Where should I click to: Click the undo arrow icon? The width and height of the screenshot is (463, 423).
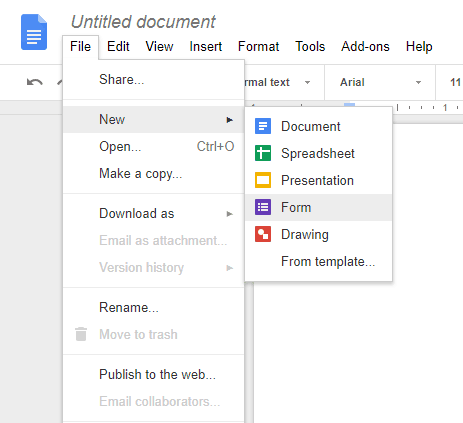click(35, 82)
